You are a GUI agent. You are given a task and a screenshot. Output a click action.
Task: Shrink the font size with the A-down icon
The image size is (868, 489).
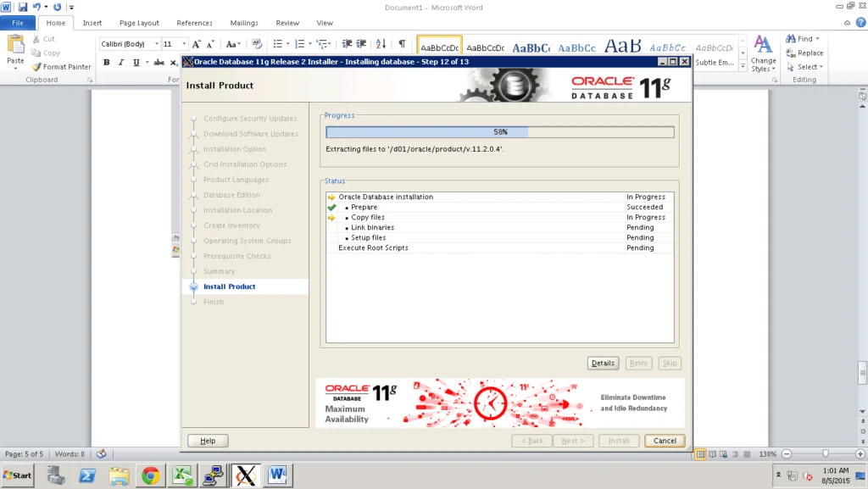point(210,44)
